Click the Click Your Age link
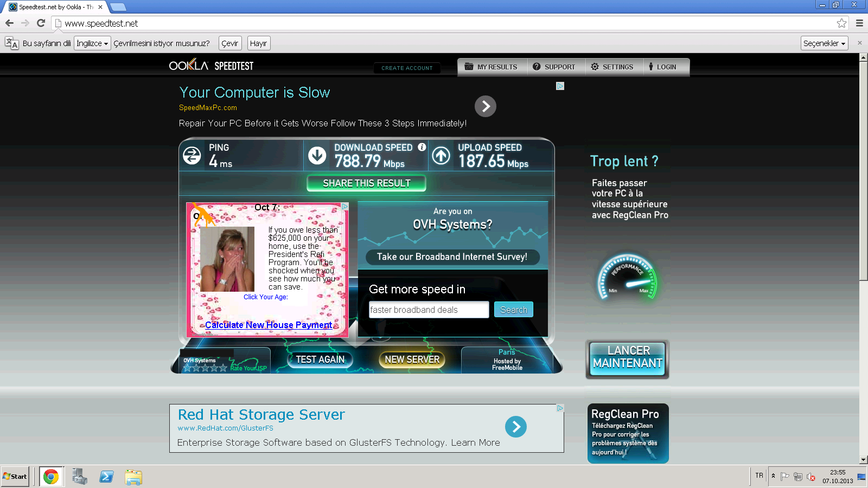This screenshot has height=488, width=868. pyautogui.click(x=265, y=297)
